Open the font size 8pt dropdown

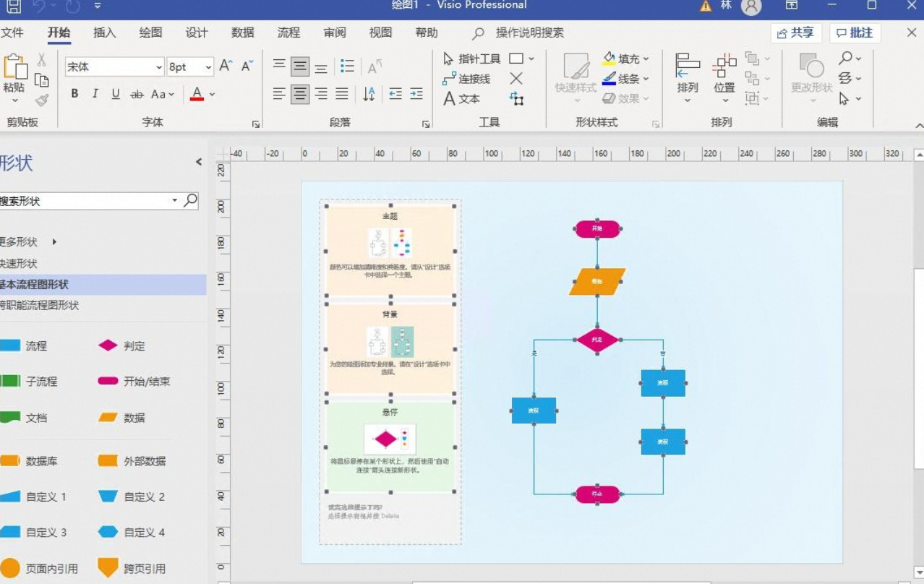pyautogui.click(x=209, y=67)
